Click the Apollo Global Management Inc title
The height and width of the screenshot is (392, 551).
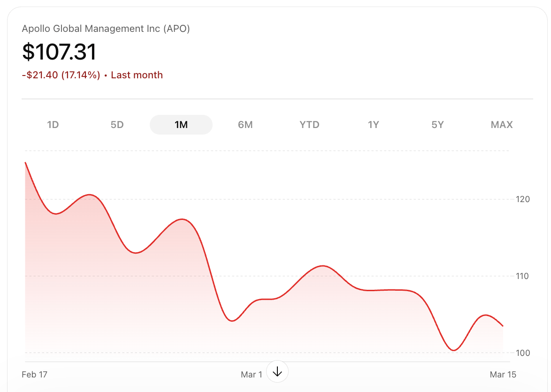(x=106, y=29)
